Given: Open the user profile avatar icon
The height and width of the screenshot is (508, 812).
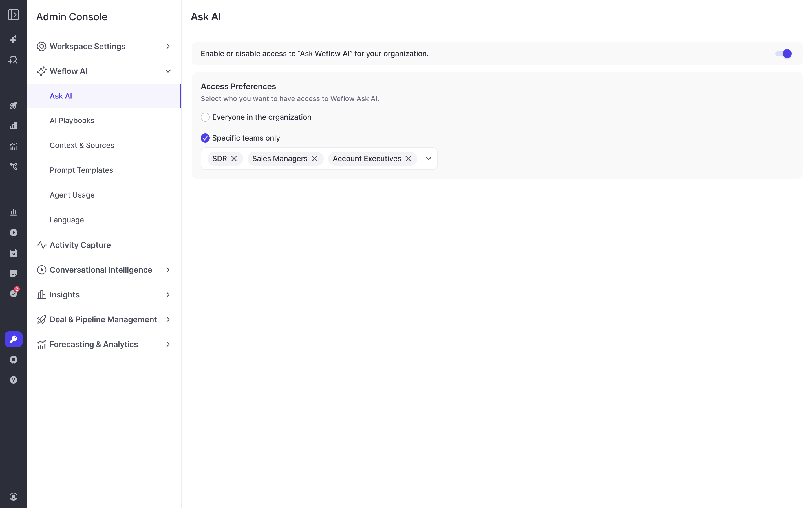Looking at the screenshot, I should 14,497.
